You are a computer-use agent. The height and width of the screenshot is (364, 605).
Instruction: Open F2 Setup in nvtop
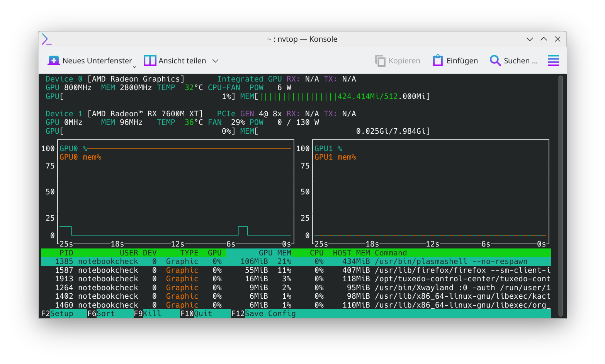click(57, 314)
